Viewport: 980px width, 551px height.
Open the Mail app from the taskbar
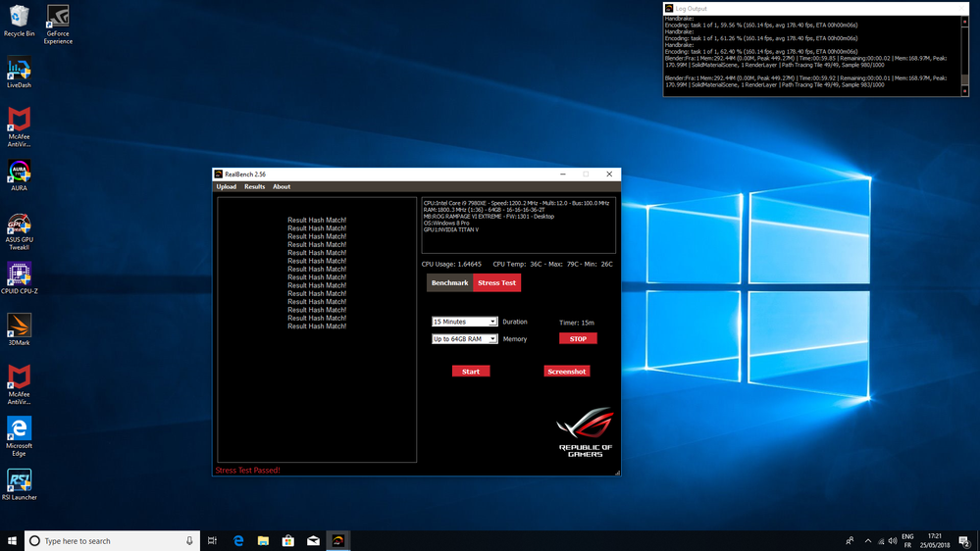point(313,541)
